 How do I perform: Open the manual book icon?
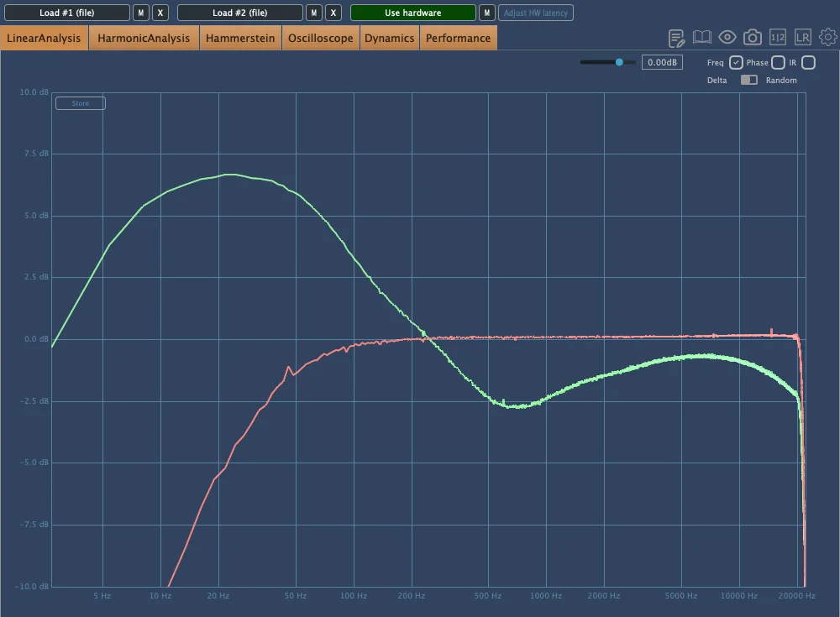[x=702, y=38]
